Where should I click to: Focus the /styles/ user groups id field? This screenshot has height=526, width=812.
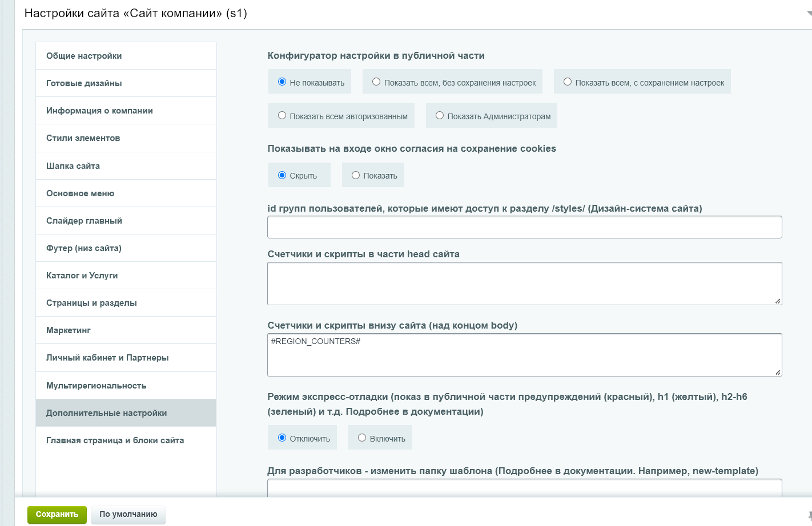[524, 227]
